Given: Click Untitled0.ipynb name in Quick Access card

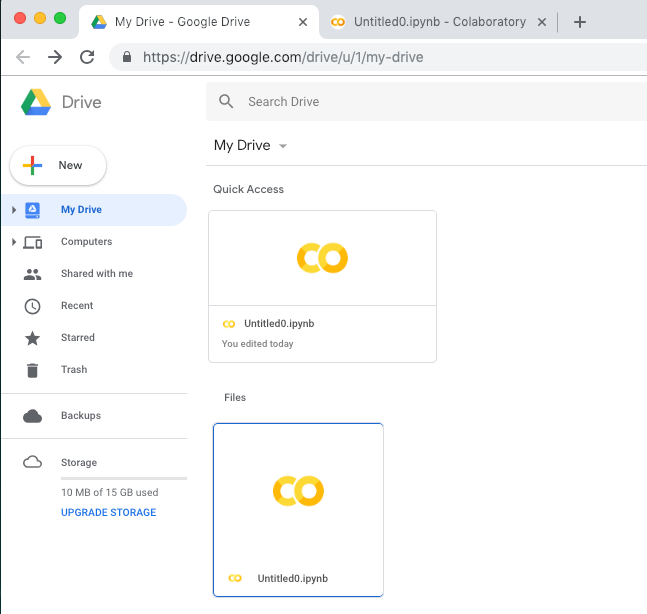Looking at the screenshot, I should [279, 324].
